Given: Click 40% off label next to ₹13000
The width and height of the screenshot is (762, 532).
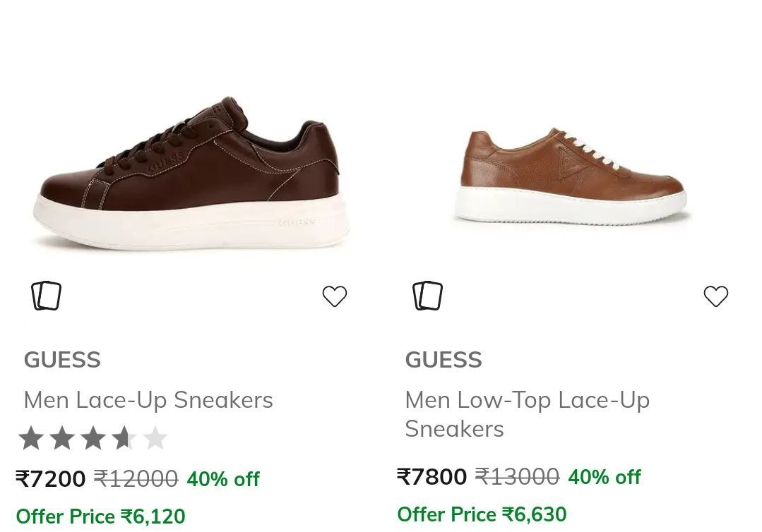Looking at the screenshot, I should point(605,477).
